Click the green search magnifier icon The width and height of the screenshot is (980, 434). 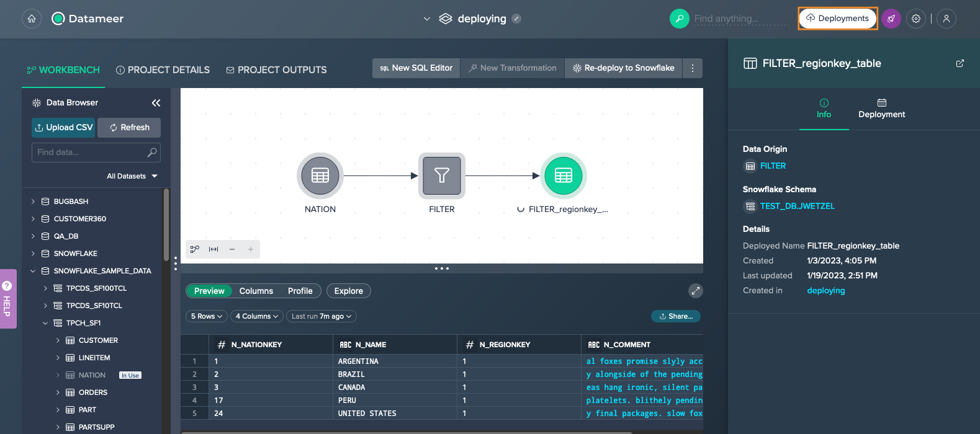coord(680,19)
